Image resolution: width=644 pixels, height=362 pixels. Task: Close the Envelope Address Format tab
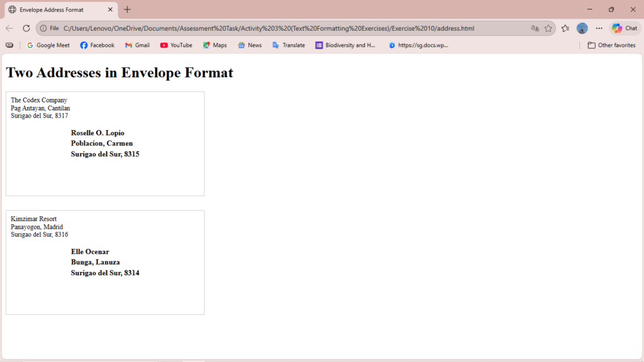click(111, 9)
